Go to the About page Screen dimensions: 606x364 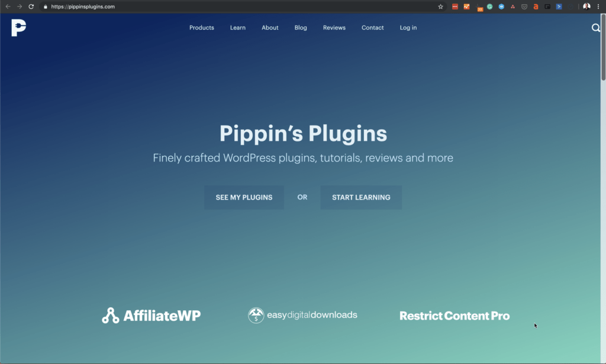pyautogui.click(x=270, y=28)
